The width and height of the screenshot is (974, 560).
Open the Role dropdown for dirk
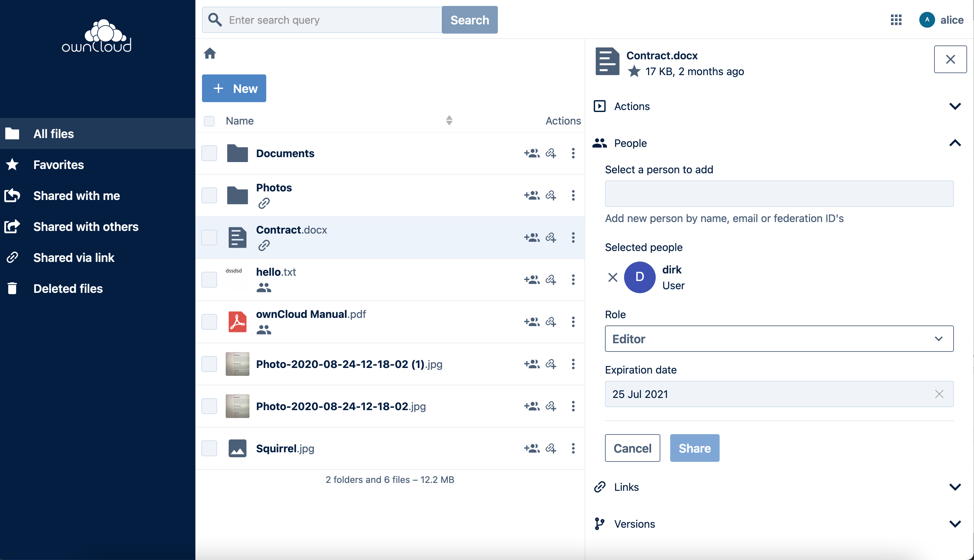pyautogui.click(x=779, y=339)
